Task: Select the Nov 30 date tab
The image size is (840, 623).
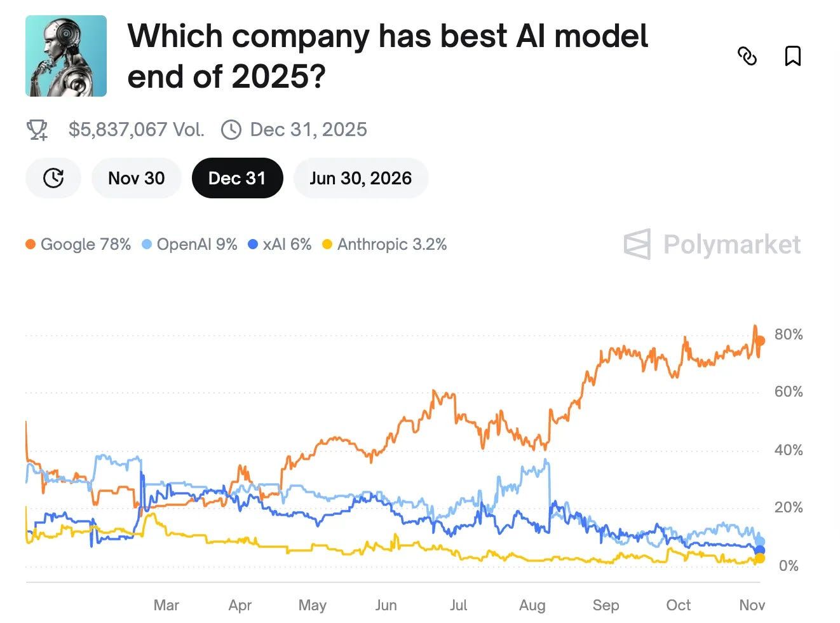Action: pyautogui.click(x=137, y=178)
